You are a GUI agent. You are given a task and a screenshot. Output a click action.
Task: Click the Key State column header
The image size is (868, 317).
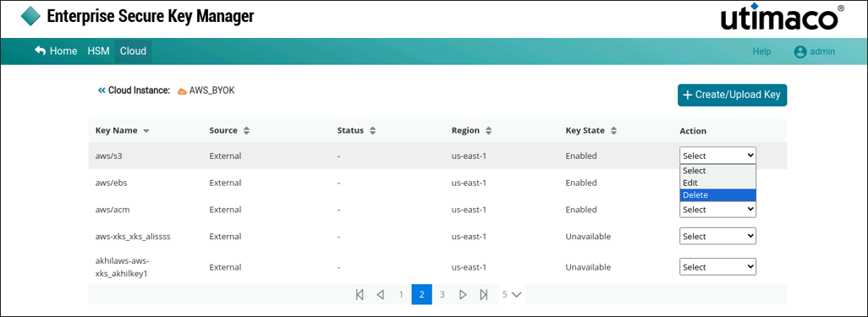pyautogui.click(x=585, y=131)
